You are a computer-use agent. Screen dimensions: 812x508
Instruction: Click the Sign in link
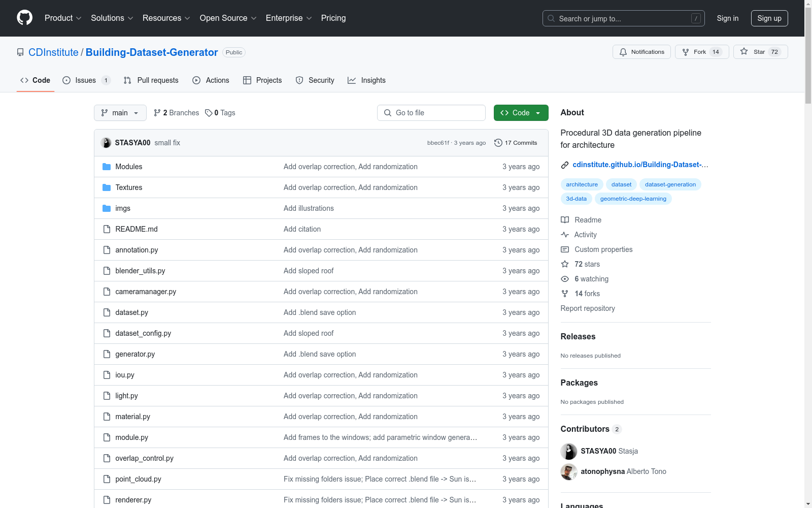click(x=728, y=18)
